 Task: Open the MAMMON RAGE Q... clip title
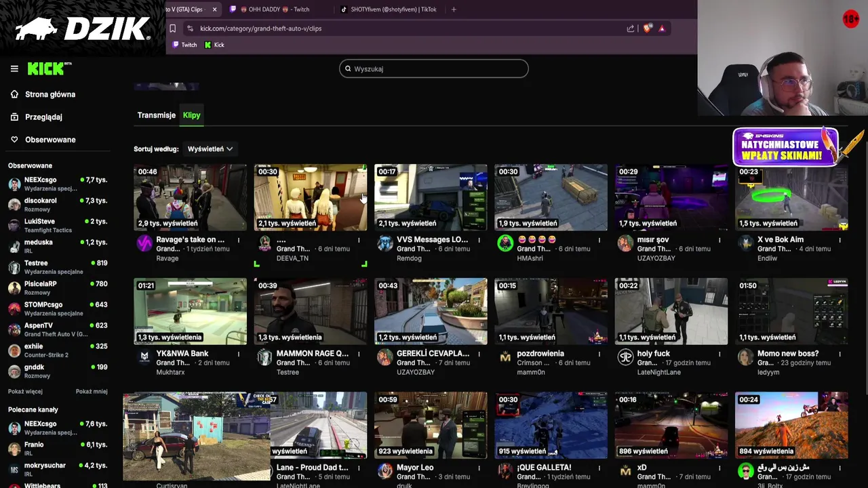[x=313, y=354]
